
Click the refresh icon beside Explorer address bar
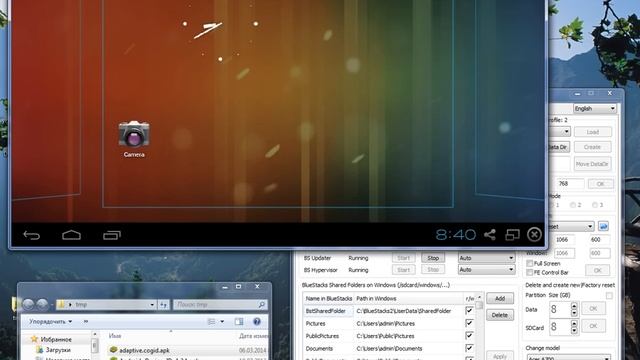click(x=163, y=304)
